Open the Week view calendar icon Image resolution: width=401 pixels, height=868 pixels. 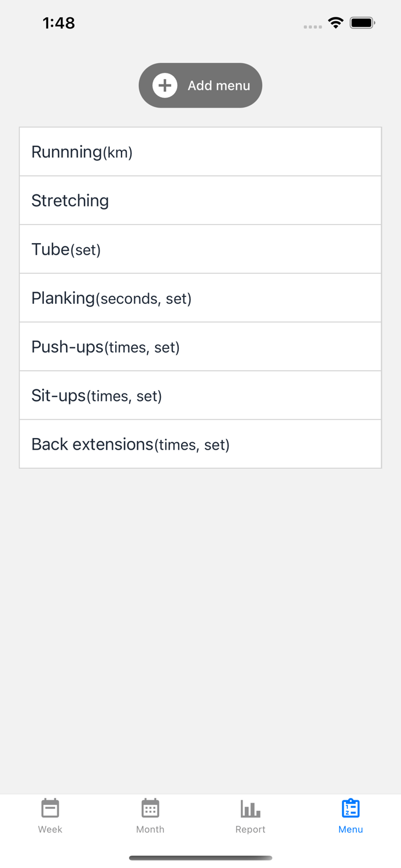[50, 808]
